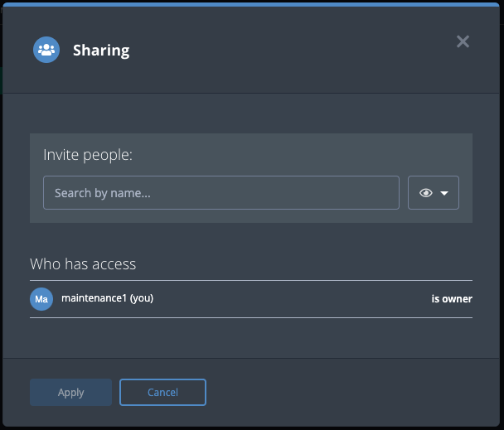Screen dimensions: 504x430
Task: Focus the Search by name field
Action: pos(221,192)
